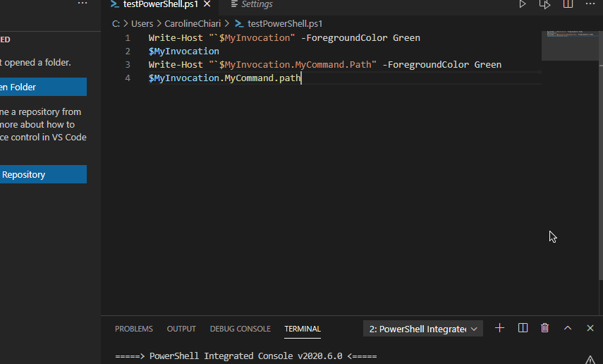Image resolution: width=603 pixels, height=364 pixels.
Task: Close the terminal panel
Action: pos(590,328)
